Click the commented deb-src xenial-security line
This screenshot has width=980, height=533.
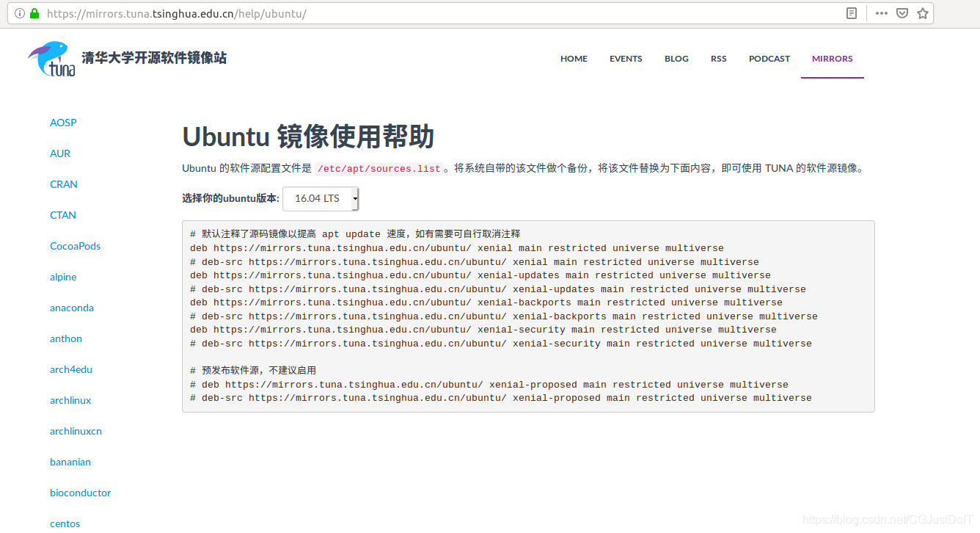(x=501, y=344)
